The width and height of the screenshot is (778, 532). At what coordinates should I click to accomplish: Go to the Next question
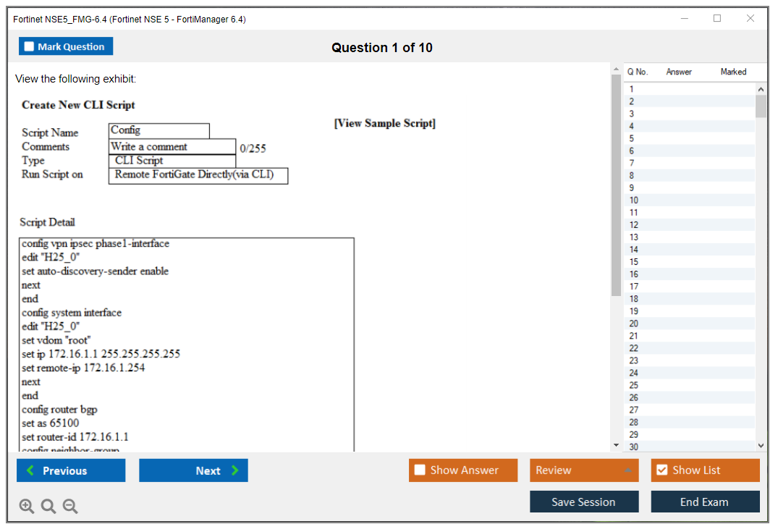(193, 470)
